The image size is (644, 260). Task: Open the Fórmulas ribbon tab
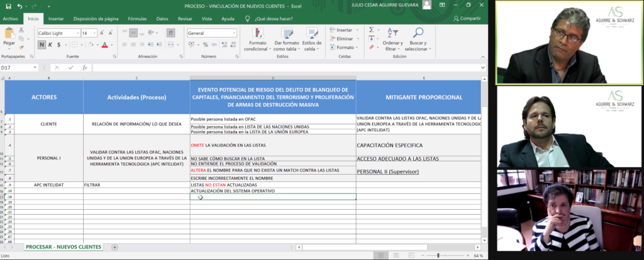(x=137, y=19)
